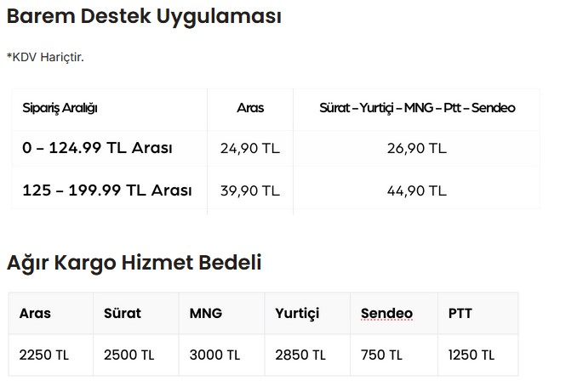Click the 125 – 199.99 TL Arası row label
The height and width of the screenshot is (392, 566).
click(x=107, y=190)
